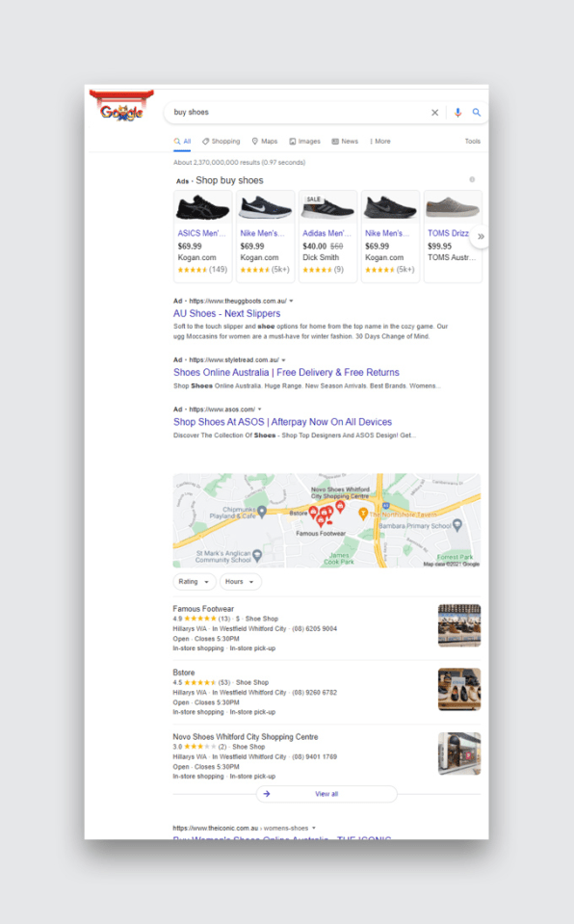Open ASICS Men's shoe ad thumbnail
This screenshot has width=574, height=924.
(x=202, y=207)
